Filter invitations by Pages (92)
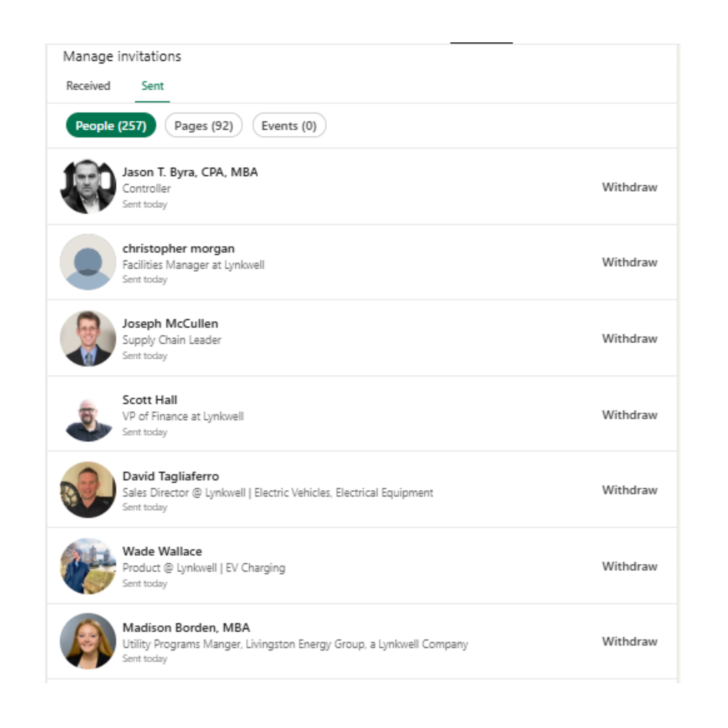Image resolution: width=728 pixels, height=728 pixels. (203, 125)
